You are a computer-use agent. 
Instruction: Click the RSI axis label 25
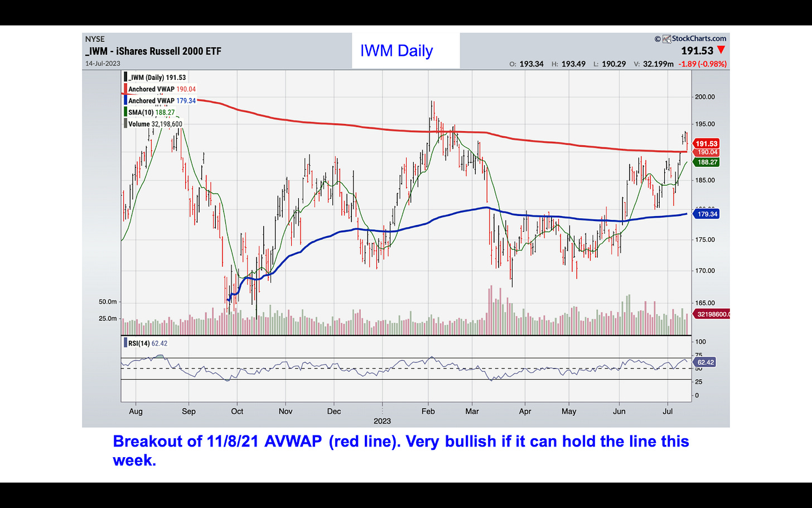(699, 382)
